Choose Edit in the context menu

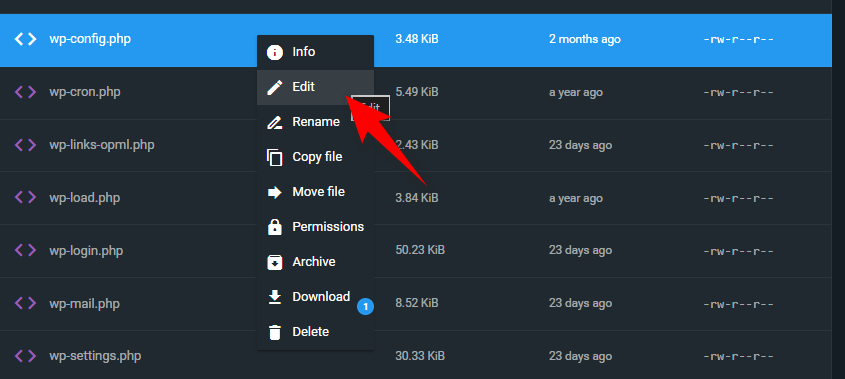click(x=315, y=87)
